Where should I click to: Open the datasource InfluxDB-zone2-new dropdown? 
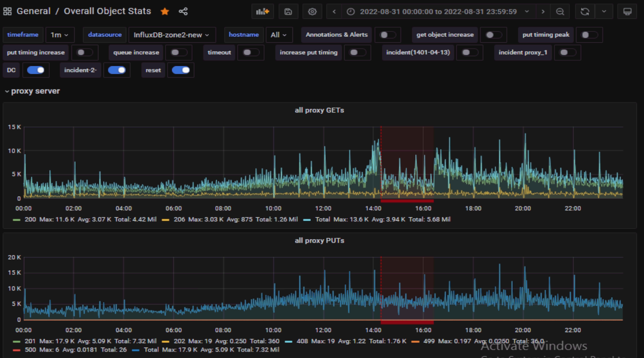[x=172, y=35]
